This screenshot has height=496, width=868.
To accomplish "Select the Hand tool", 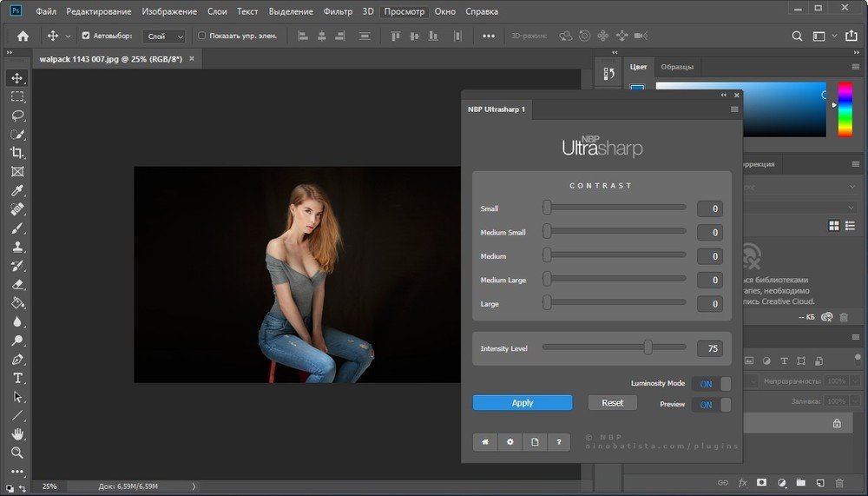I will (x=17, y=433).
